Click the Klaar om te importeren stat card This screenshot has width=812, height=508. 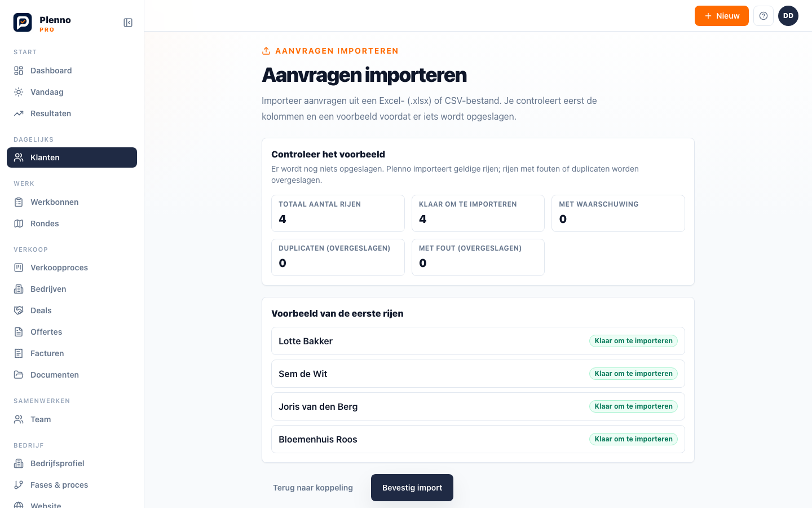click(478, 213)
